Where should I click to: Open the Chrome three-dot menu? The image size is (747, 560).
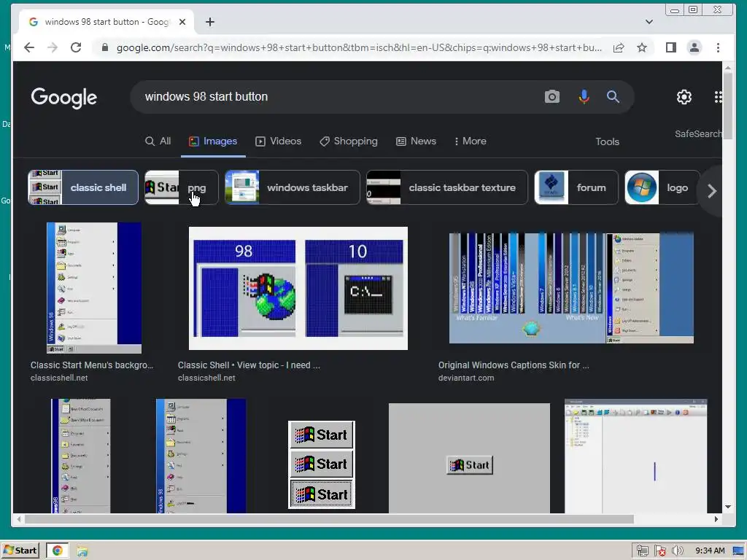coord(718,47)
